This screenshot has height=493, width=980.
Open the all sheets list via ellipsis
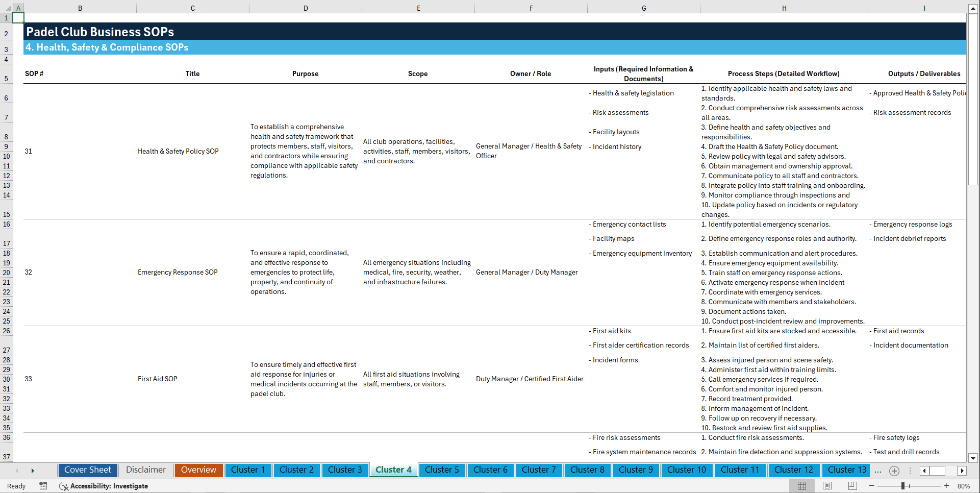click(878, 471)
